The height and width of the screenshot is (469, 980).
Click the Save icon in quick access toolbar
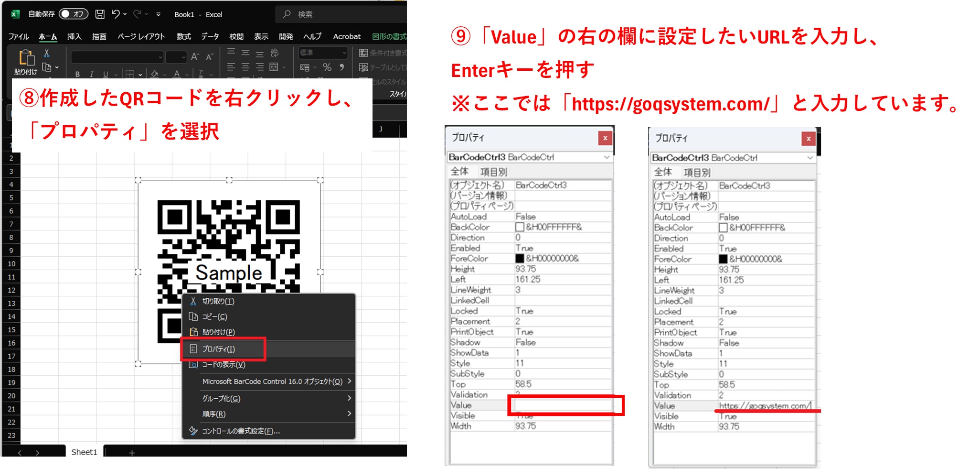pyautogui.click(x=99, y=14)
